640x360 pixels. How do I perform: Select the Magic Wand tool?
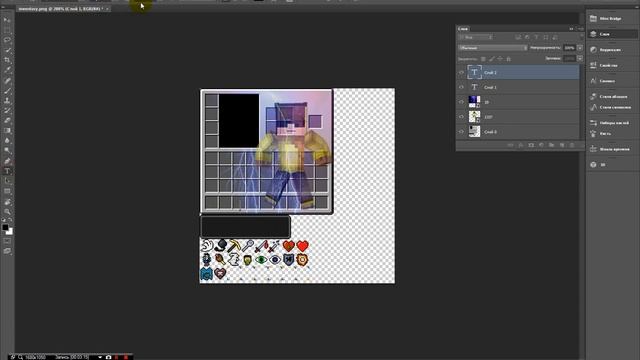tap(7, 50)
